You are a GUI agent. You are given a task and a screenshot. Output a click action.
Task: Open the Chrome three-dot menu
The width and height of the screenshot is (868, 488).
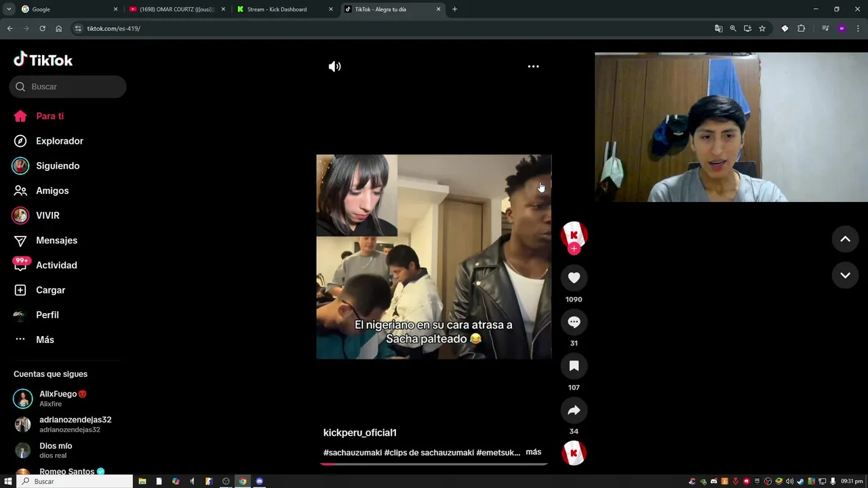pos(858,28)
